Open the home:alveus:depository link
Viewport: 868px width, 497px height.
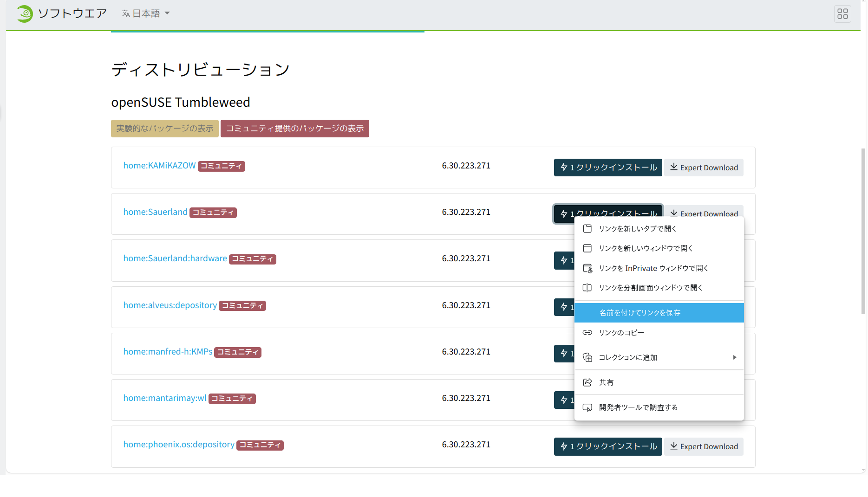[170, 305]
